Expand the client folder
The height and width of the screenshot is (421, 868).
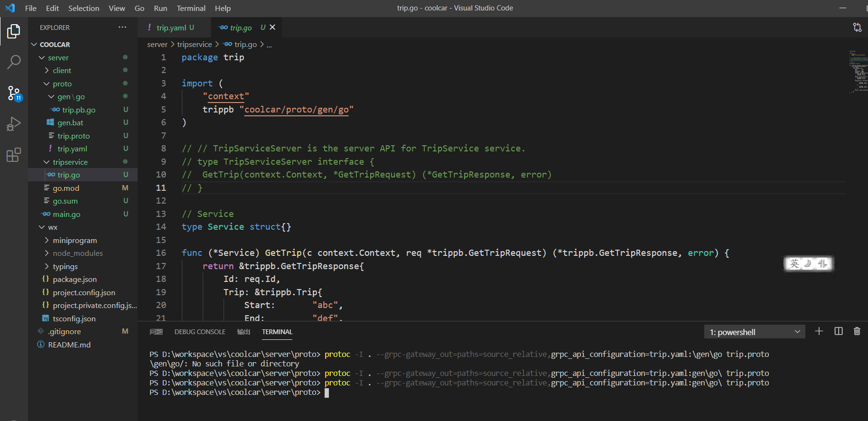[47, 70]
